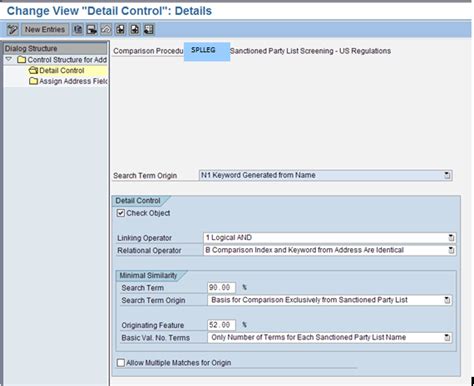Select Control Structure for Add tree item
Image resolution: width=474 pixels, height=386 pixels.
pyautogui.click(x=67, y=60)
